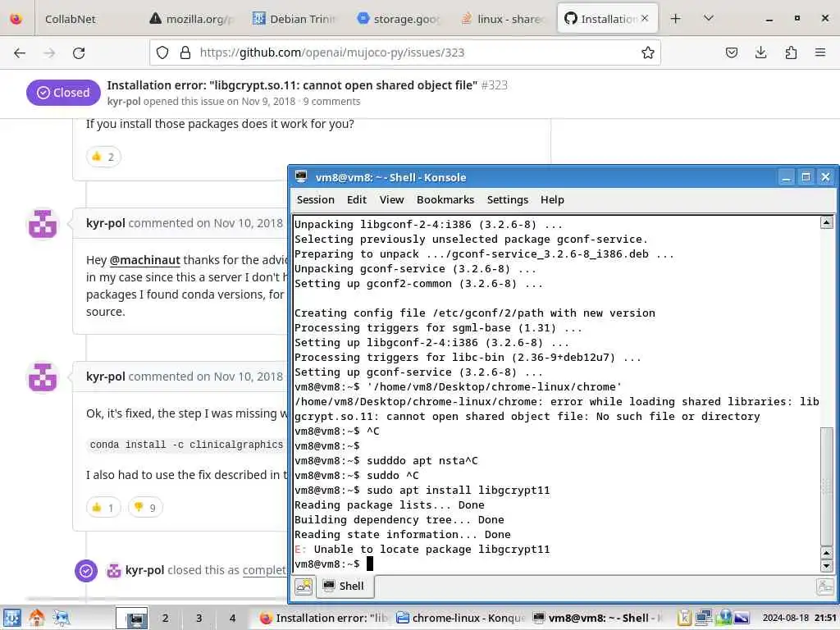Click the purple closed event check icon
Viewport: 840px width, 630px height.
(x=85, y=571)
